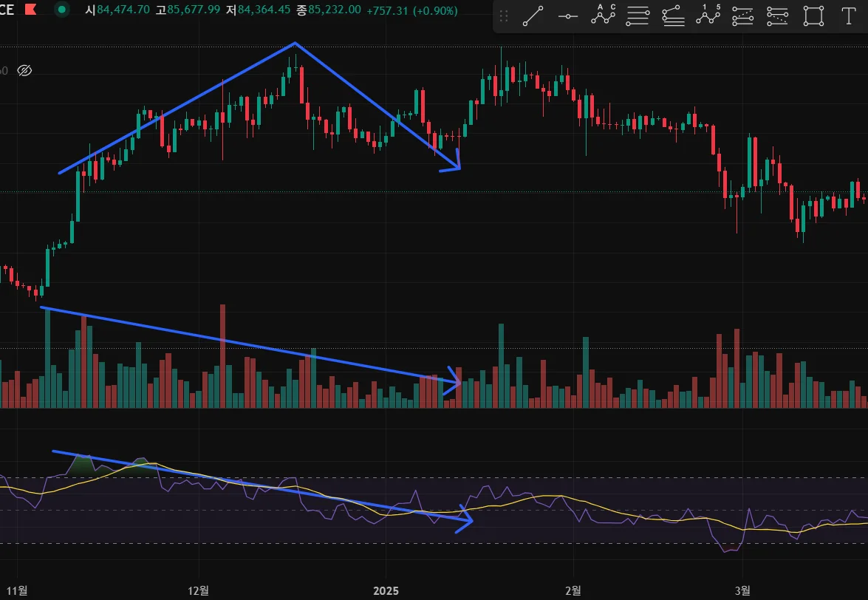Select the blue peak-shaped arrow on price chart
Image resolution: width=868 pixels, height=600 pixels.
(x=259, y=106)
